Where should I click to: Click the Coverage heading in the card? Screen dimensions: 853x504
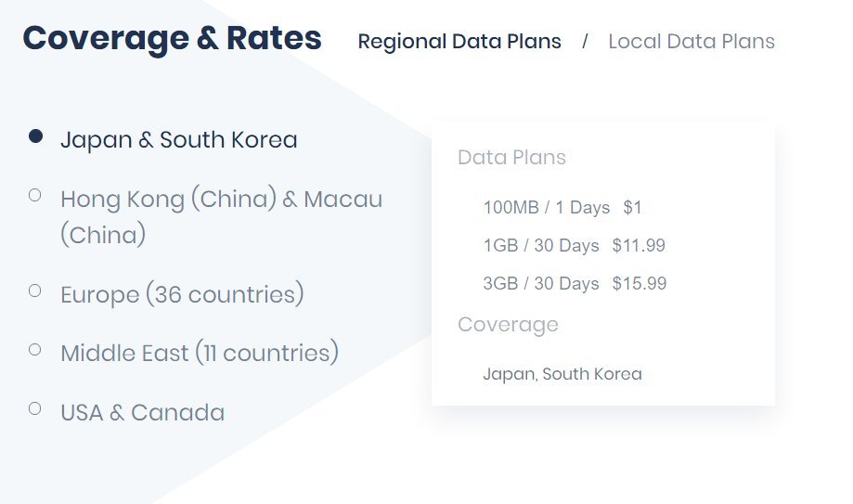[x=508, y=325]
